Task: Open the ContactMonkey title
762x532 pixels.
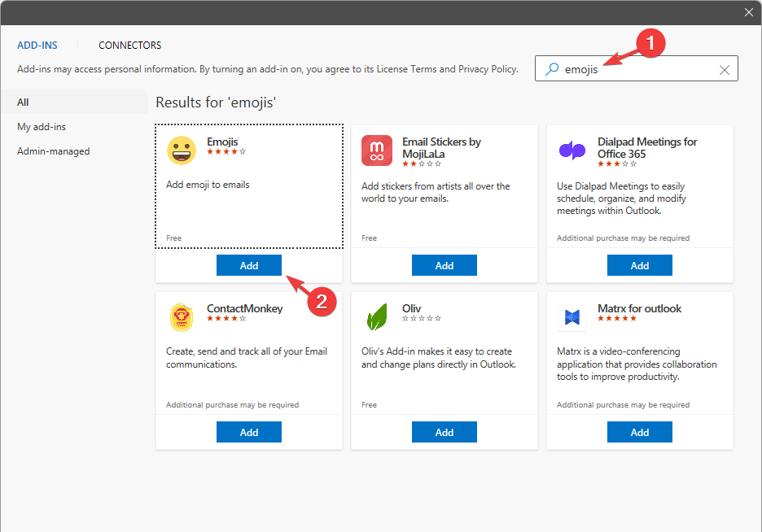Action: pos(244,309)
